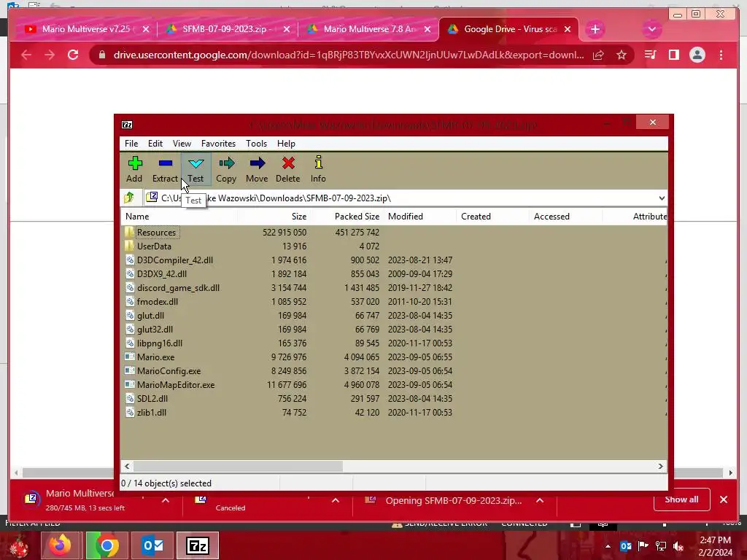Open the tab search dropdown
This screenshot has width=747, height=560.
click(x=651, y=29)
